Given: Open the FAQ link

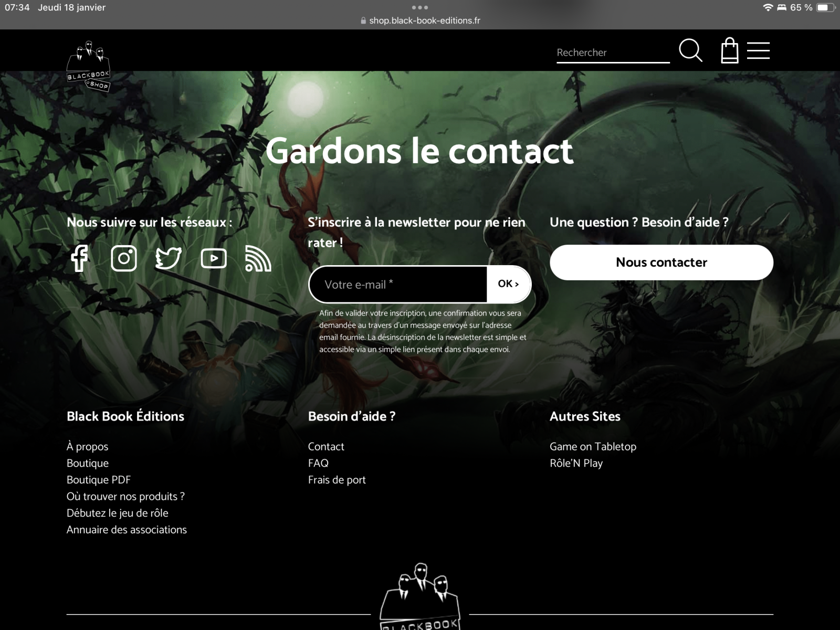Looking at the screenshot, I should point(318,463).
